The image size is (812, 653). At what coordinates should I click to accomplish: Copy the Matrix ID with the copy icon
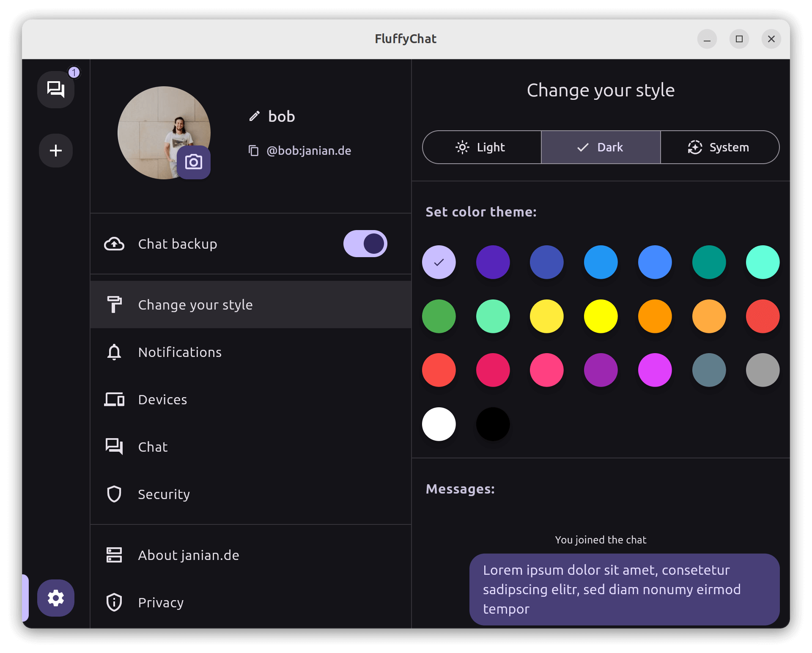[254, 151]
